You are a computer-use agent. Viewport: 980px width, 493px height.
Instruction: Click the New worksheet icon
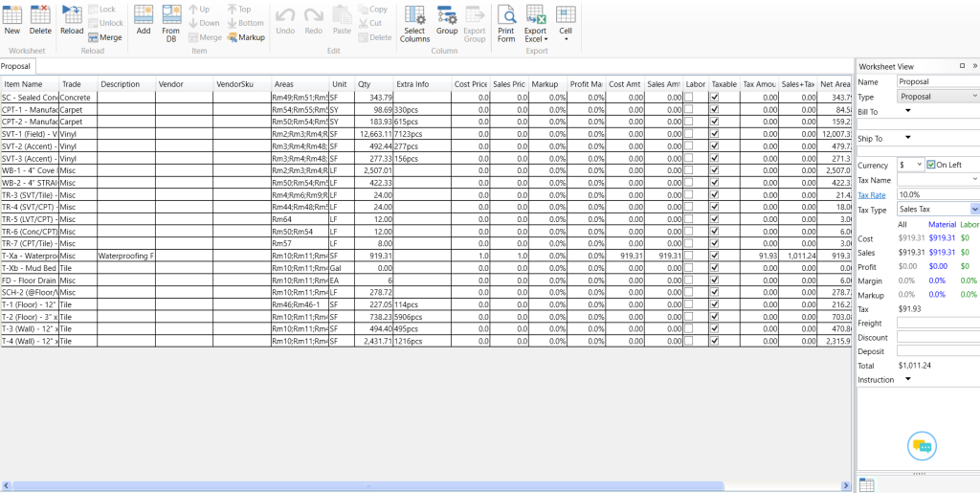pos(12,19)
